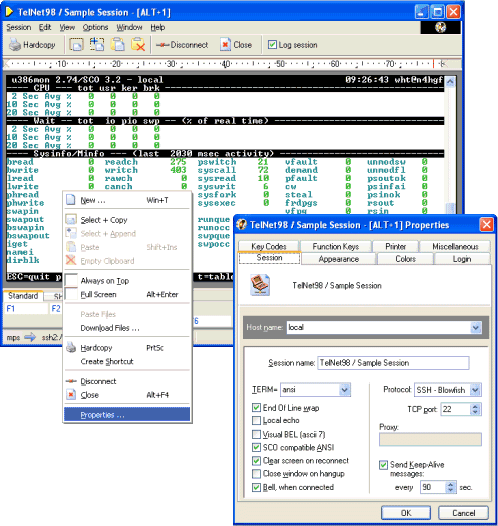Open the Options menu

click(x=95, y=28)
